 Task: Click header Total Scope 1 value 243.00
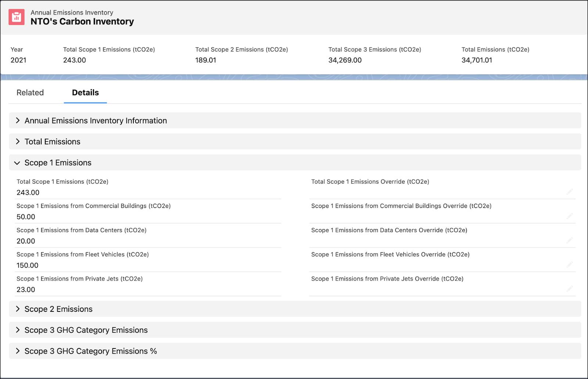(x=75, y=60)
